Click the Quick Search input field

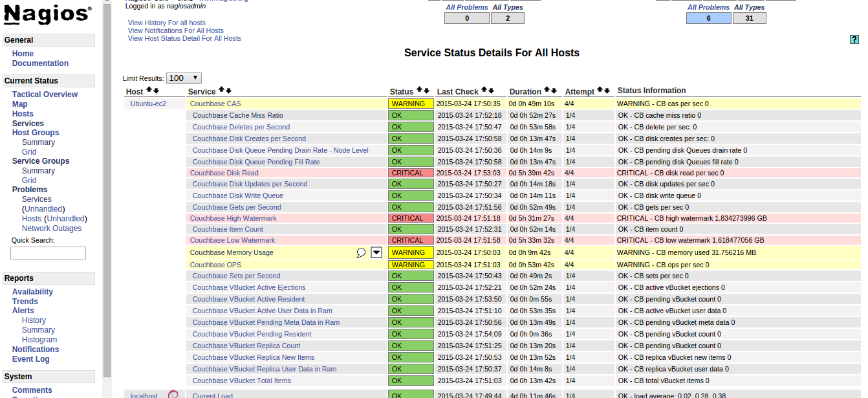point(48,253)
